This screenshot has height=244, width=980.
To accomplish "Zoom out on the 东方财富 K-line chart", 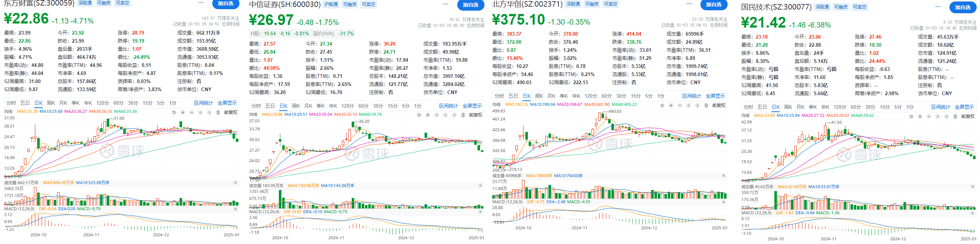I will coord(191,112).
